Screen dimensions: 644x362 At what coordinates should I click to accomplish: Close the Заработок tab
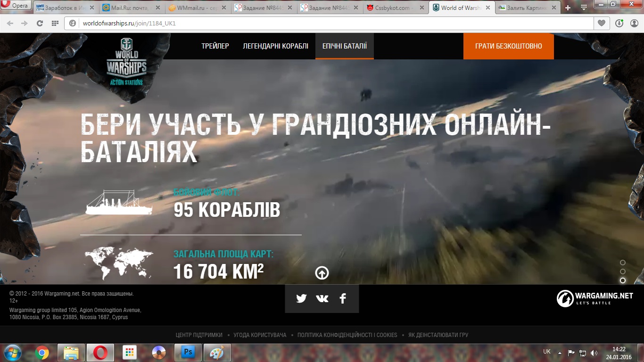click(92, 8)
